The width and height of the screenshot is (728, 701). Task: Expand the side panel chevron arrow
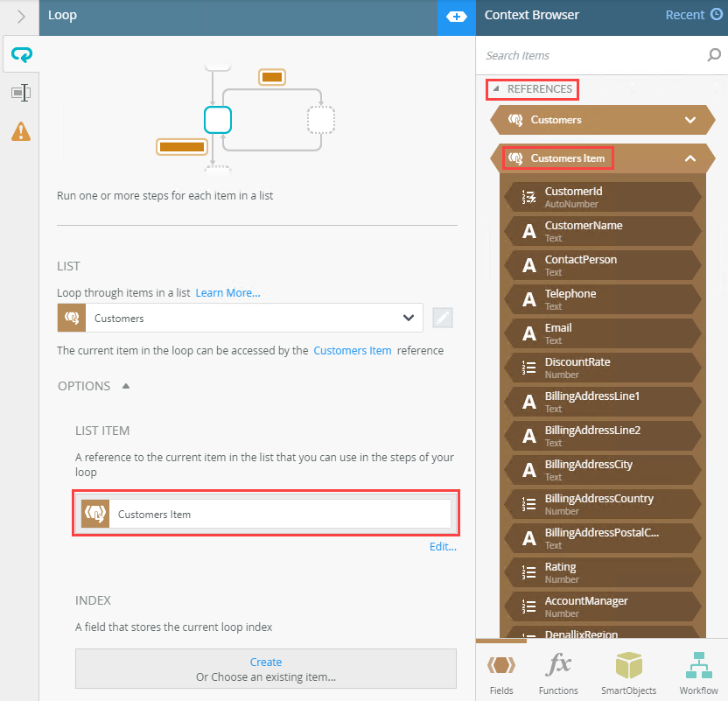tap(21, 18)
